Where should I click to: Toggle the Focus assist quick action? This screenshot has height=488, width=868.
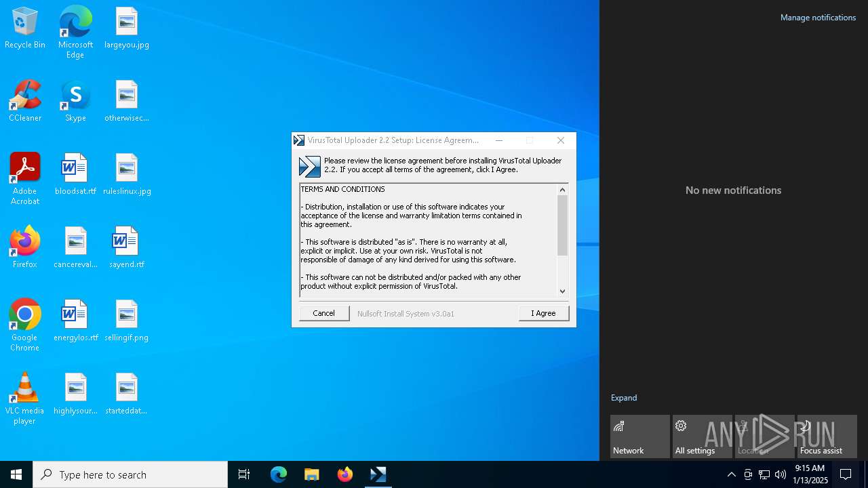click(827, 436)
